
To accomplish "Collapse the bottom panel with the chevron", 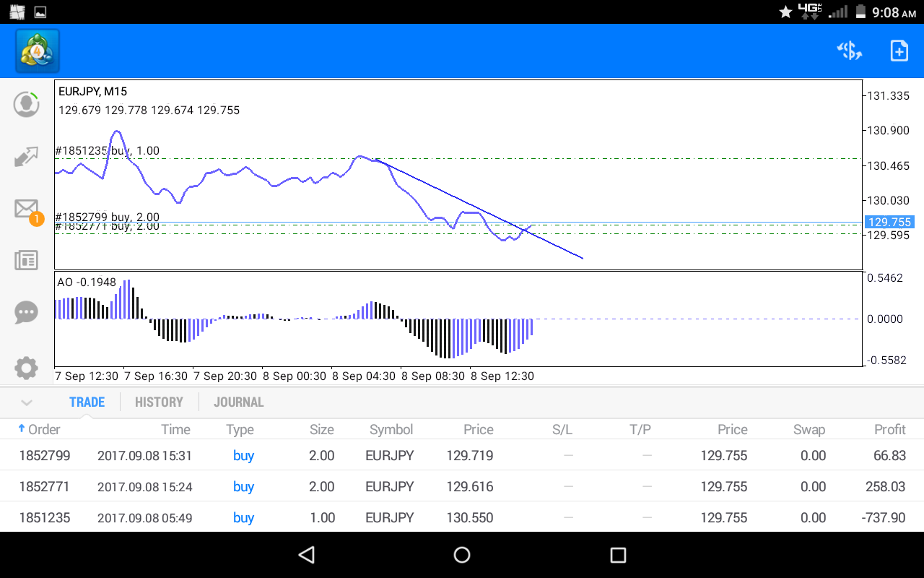I will 27,402.
